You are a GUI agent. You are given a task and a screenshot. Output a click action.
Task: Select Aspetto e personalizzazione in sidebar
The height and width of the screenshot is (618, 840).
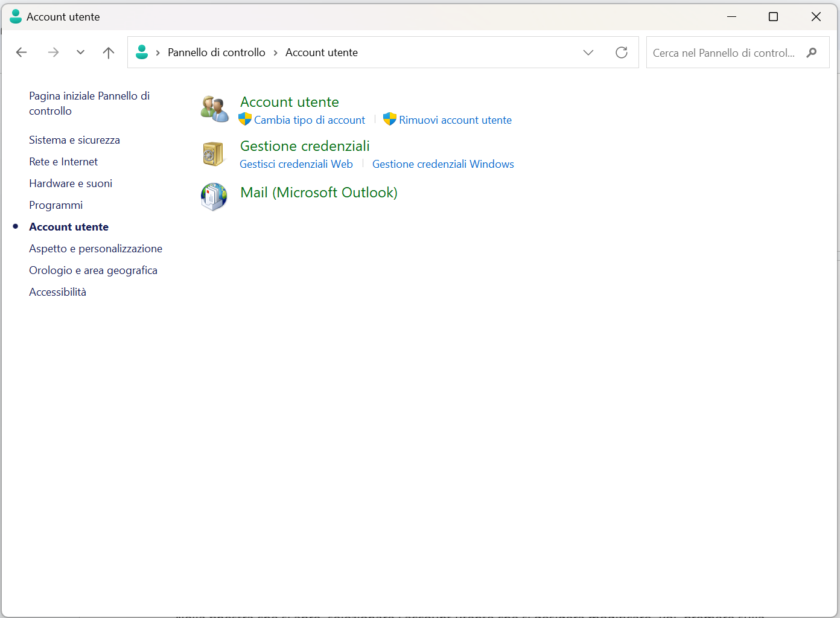(x=95, y=249)
